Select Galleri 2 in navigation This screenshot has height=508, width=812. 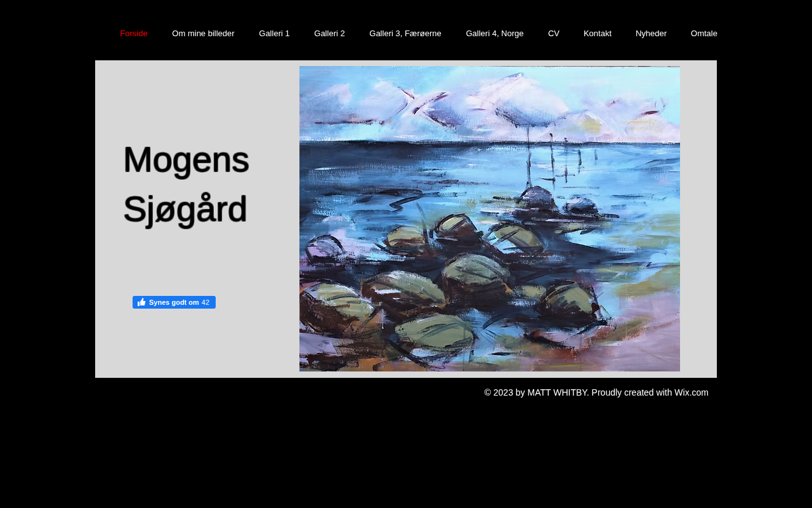click(329, 34)
